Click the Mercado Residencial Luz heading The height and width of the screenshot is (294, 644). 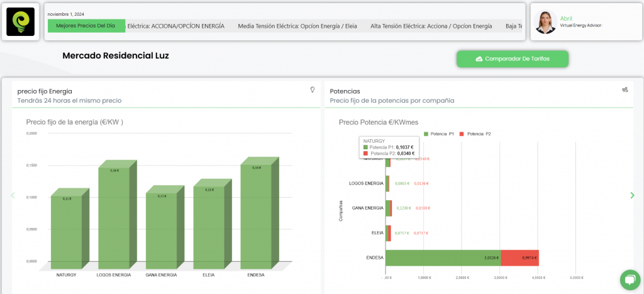pos(116,55)
